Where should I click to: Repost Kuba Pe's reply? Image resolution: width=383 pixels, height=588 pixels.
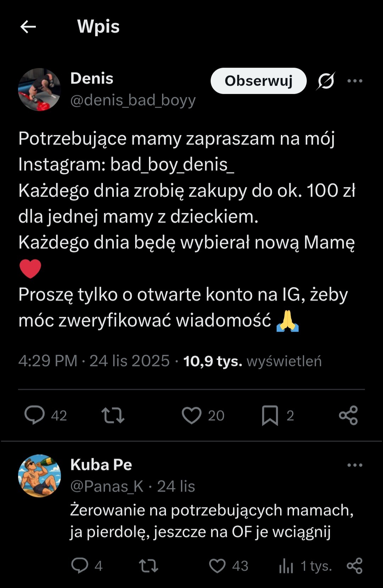pos(148,566)
